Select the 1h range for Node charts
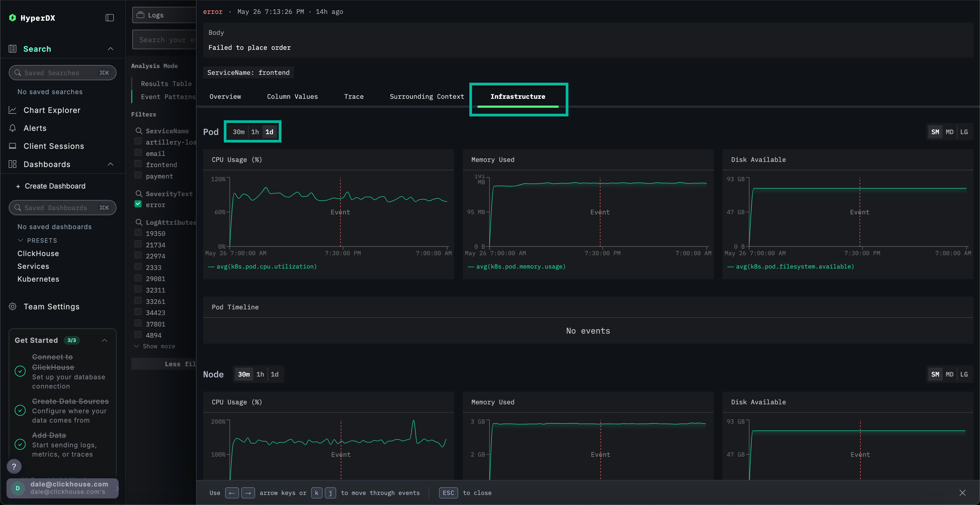Screen dimensions: 980x505 (260, 374)
